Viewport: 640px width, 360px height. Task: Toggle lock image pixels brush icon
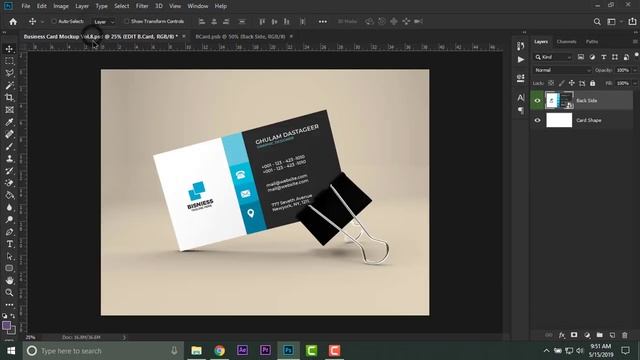click(562, 83)
